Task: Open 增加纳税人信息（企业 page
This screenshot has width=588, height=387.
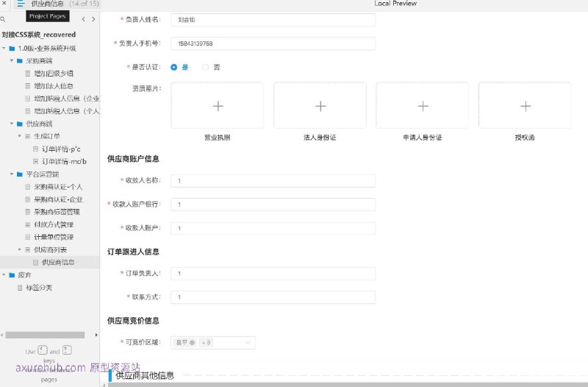Action: [x=67, y=99]
